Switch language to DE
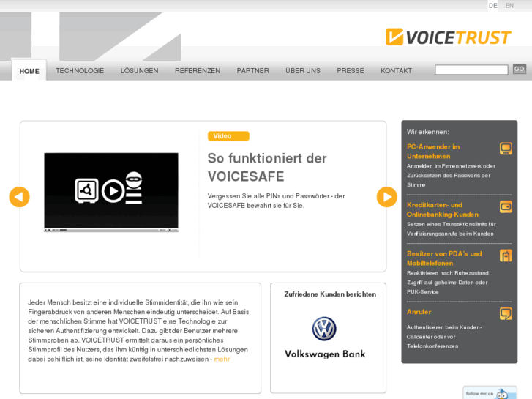This screenshot has height=399, width=532. coord(493,6)
